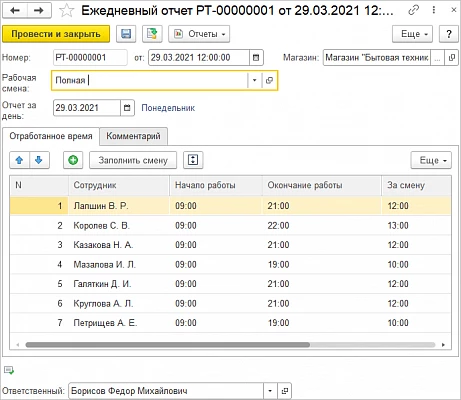Save document with floppy disk icon
The width and height of the screenshot is (461, 400).
click(x=126, y=34)
